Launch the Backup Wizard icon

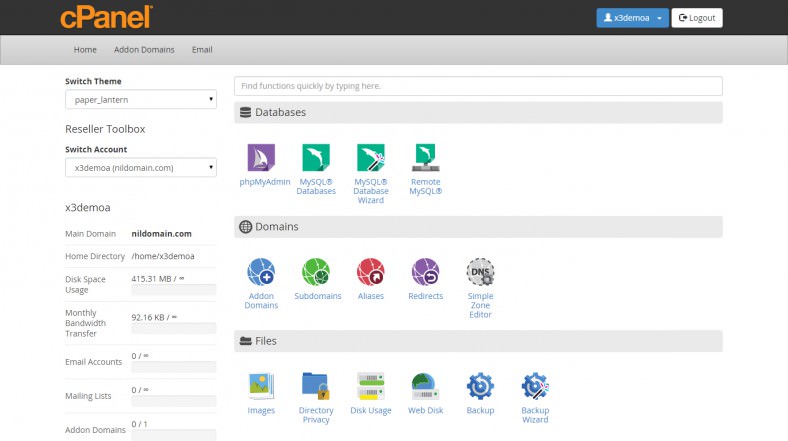(535, 386)
